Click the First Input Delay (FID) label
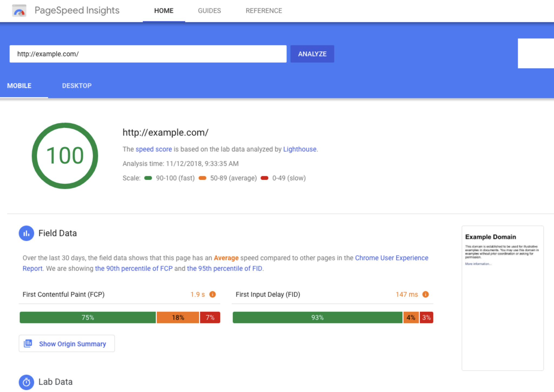This screenshot has width=554, height=392. [268, 294]
